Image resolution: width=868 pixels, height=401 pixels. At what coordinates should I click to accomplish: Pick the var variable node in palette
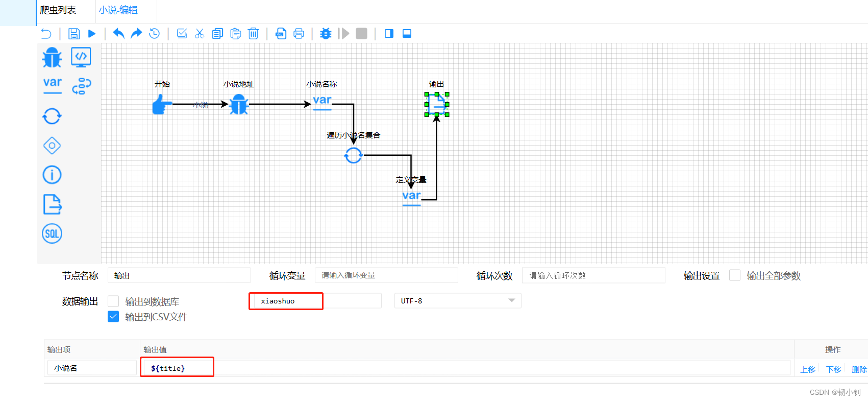tap(52, 85)
